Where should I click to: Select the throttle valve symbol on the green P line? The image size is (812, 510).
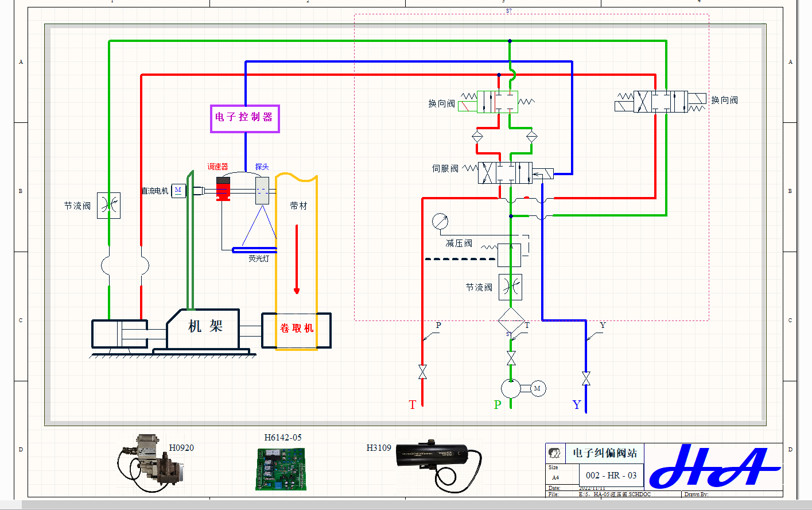[x=510, y=287]
